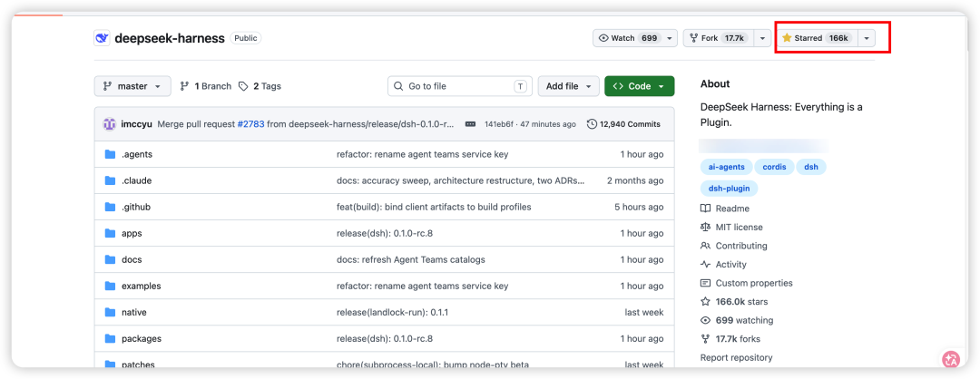Open the docs directory name
The width and height of the screenshot is (980, 379).
(x=132, y=259)
